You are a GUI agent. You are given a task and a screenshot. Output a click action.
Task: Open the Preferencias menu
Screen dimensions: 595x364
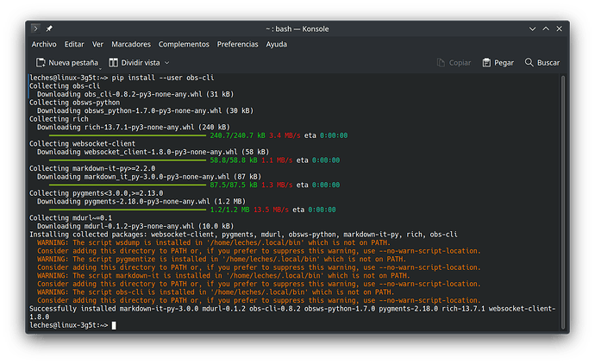[x=237, y=44]
